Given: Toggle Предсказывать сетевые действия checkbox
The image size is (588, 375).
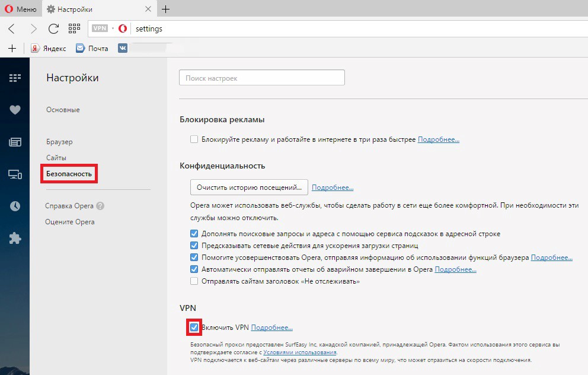Looking at the screenshot, I should click(x=194, y=246).
